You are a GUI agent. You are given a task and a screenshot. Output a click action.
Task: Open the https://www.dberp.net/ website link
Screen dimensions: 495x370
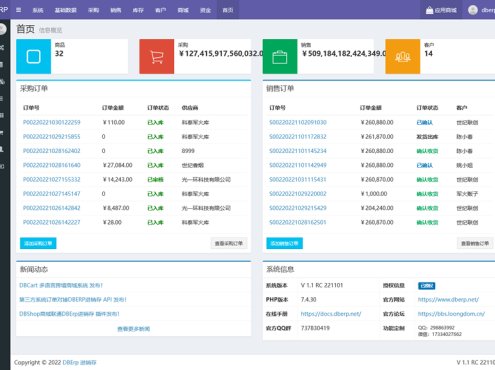coord(448,300)
